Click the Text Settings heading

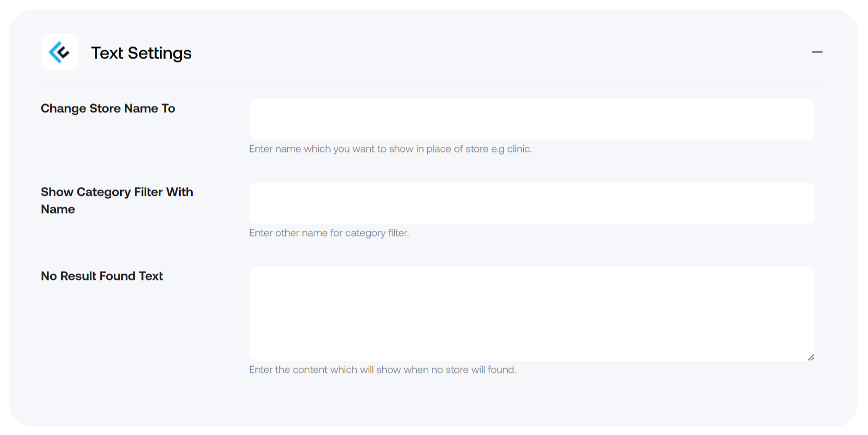click(x=141, y=52)
